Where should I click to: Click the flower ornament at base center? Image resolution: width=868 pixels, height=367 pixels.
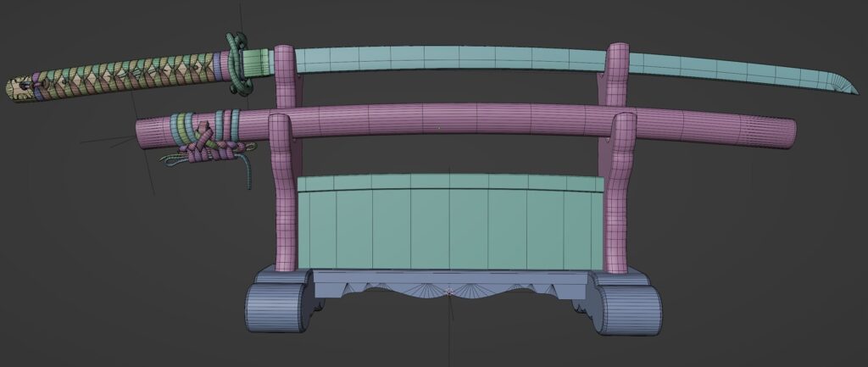(449, 291)
